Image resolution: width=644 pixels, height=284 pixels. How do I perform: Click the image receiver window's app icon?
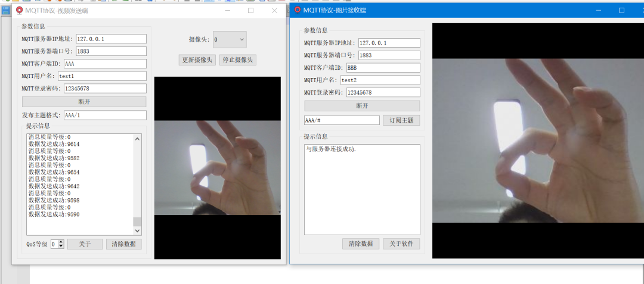(298, 10)
